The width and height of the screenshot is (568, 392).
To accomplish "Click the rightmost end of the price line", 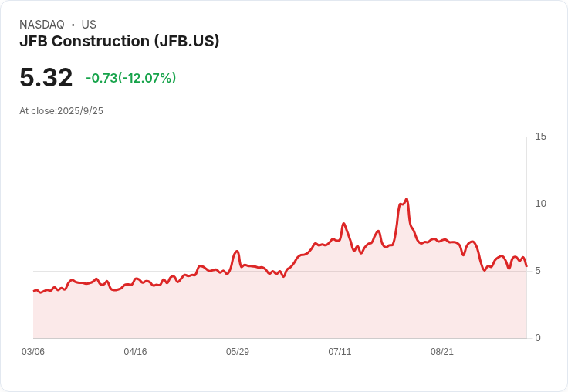I will (526, 266).
